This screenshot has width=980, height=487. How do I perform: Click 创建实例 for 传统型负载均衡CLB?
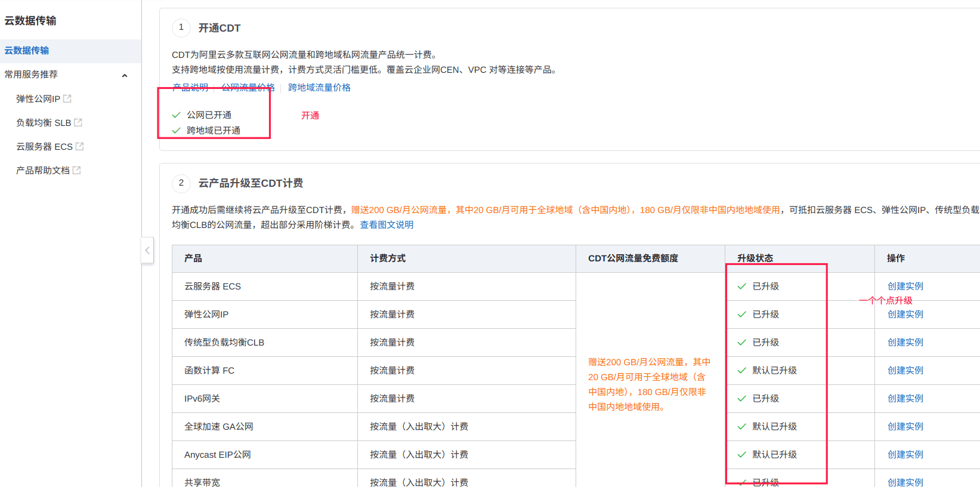[x=905, y=343]
